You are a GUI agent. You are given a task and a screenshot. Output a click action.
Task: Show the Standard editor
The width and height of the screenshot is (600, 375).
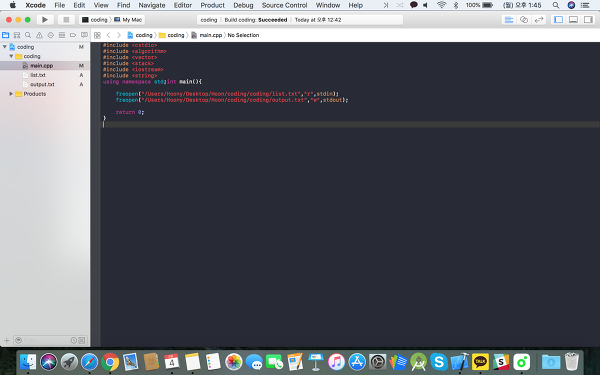coord(509,20)
